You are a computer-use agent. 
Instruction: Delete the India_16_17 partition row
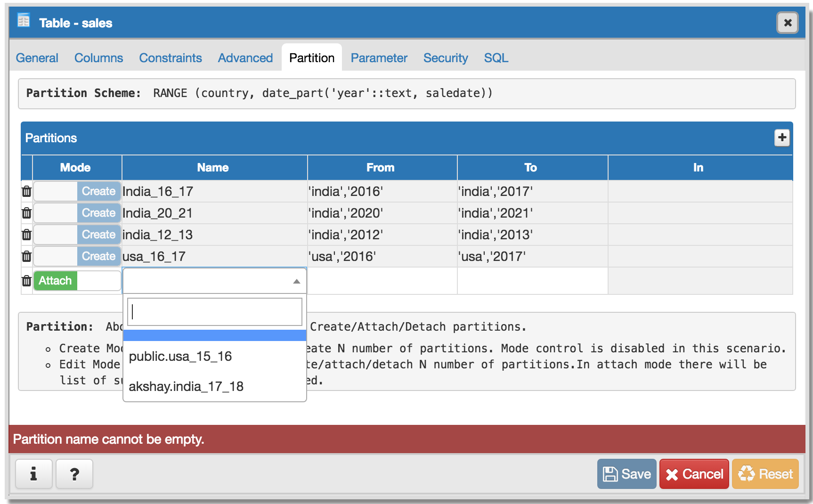coord(26,191)
